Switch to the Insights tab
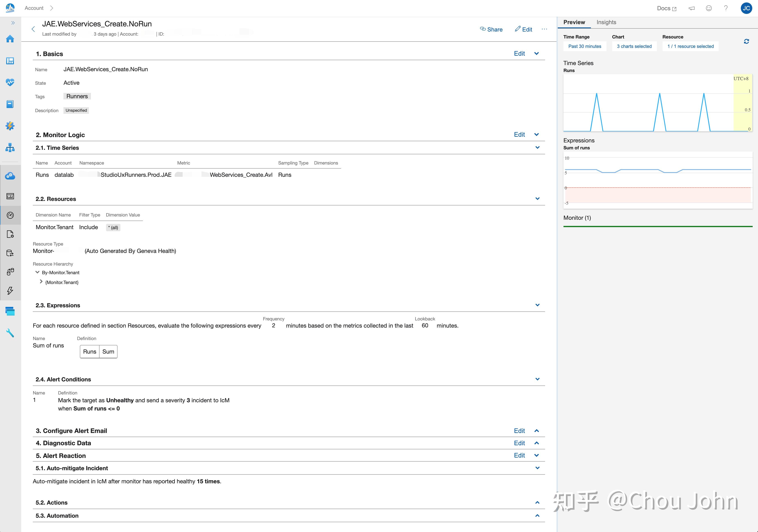 pyautogui.click(x=606, y=22)
